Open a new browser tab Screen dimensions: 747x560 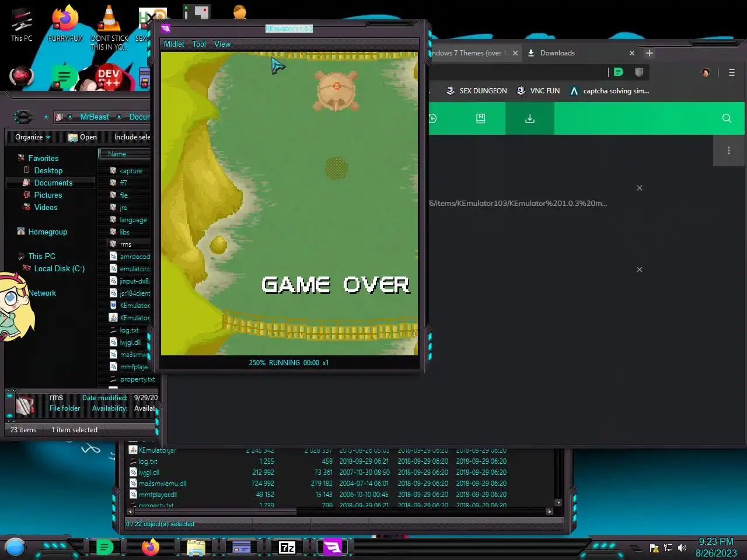649,53
